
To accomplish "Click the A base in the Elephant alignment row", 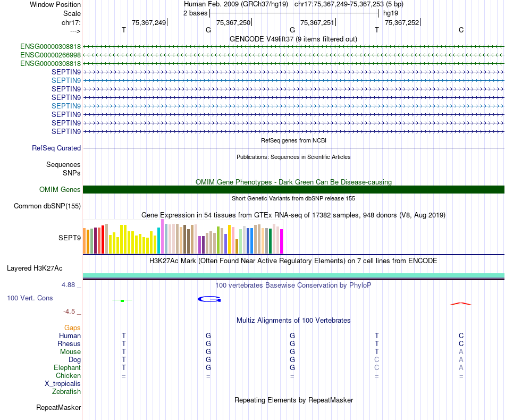I will click(461, 367).
